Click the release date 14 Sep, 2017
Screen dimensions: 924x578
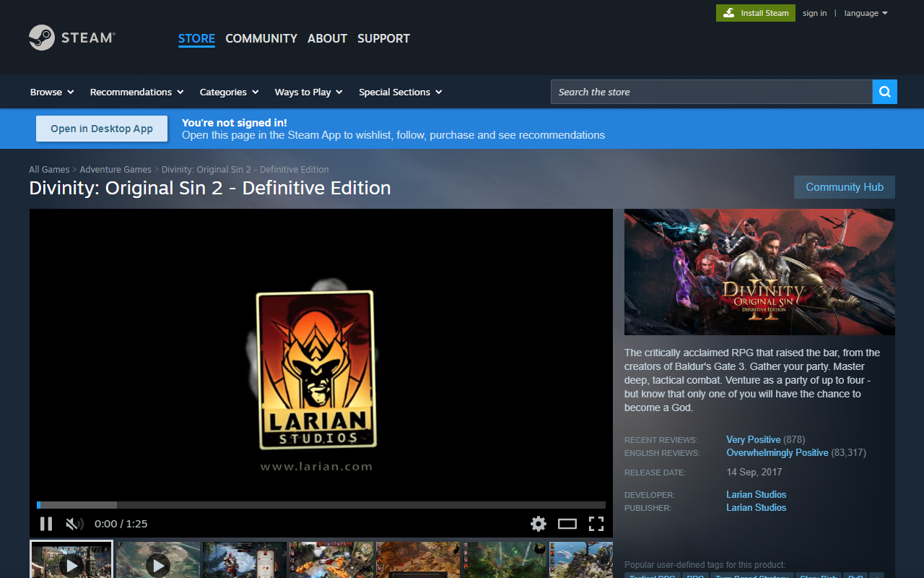(754, 472)
